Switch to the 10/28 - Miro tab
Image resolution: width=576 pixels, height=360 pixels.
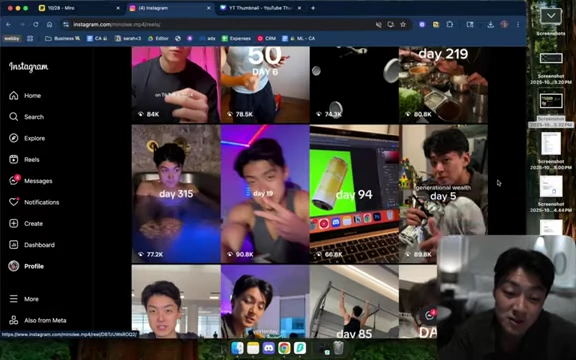(x=79, y=8)
